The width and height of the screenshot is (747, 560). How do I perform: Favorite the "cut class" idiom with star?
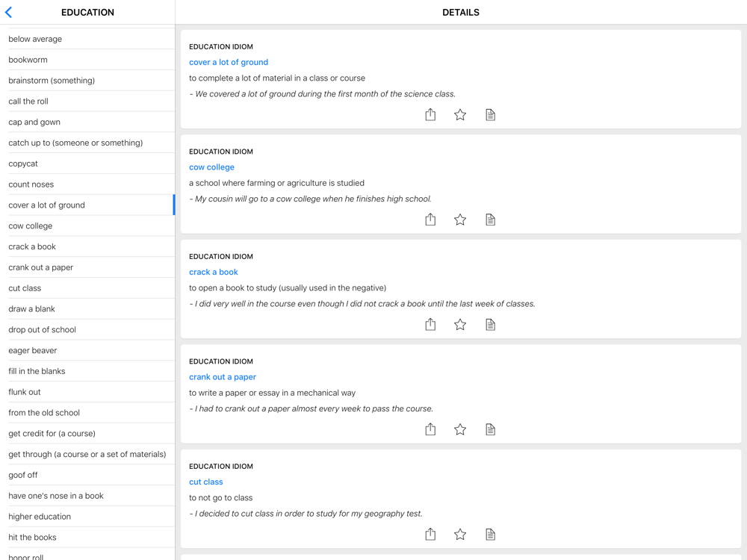pos(460,534)
